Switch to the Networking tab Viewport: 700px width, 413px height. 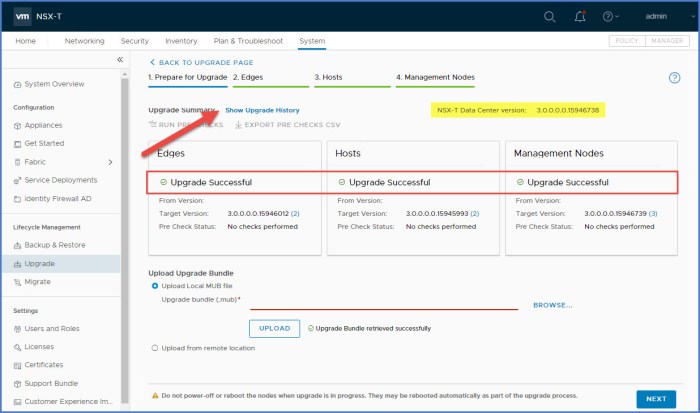[x=84, y=41]
